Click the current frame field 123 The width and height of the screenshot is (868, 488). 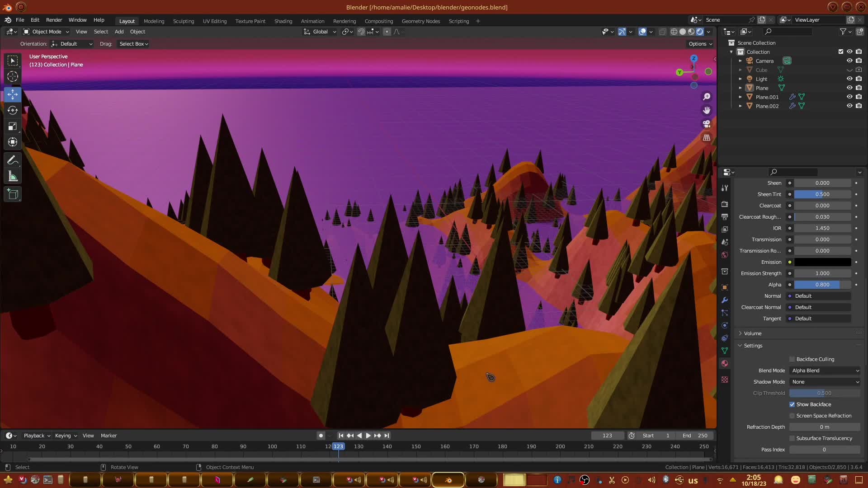click(x=607, y=436)
